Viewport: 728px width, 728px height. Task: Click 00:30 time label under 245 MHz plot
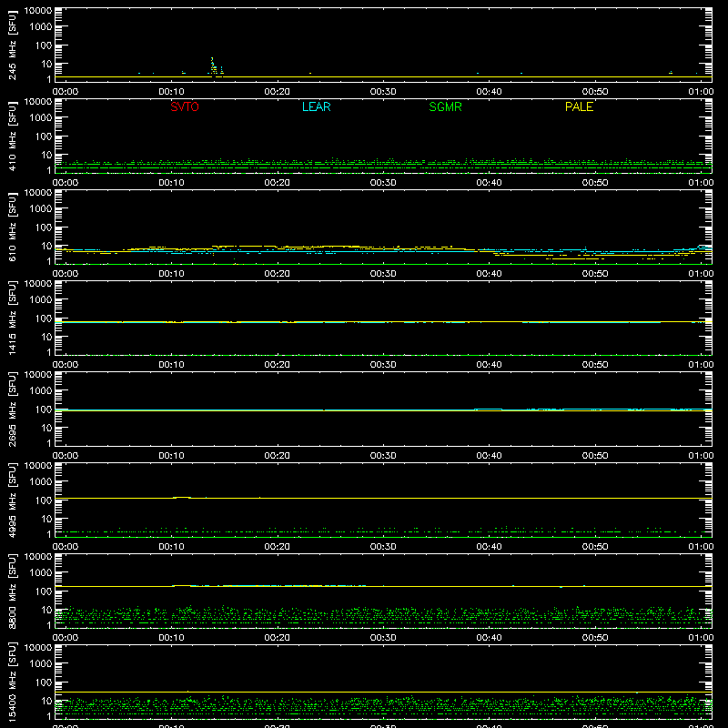(x=383, y=92)
